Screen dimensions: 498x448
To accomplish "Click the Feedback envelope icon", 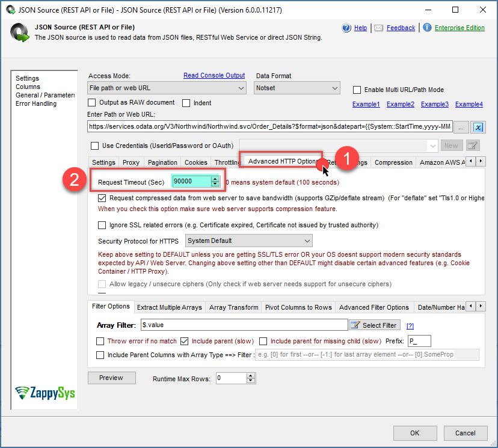I will pyautogui.click(x=378, y=28).
